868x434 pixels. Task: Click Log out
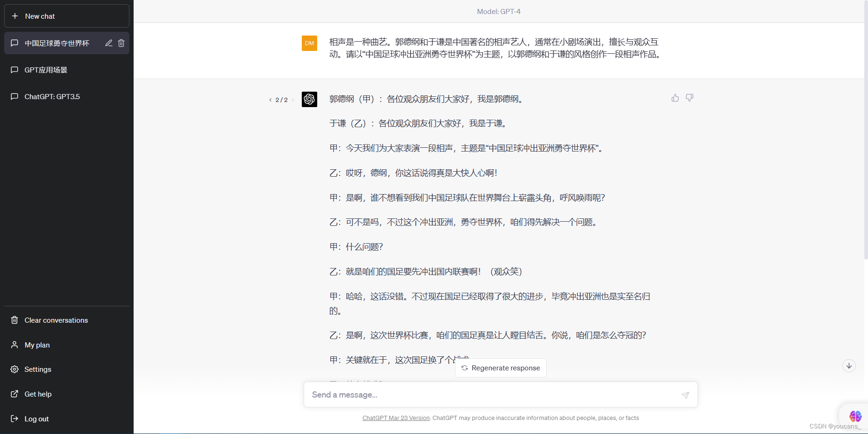[67, 419]
